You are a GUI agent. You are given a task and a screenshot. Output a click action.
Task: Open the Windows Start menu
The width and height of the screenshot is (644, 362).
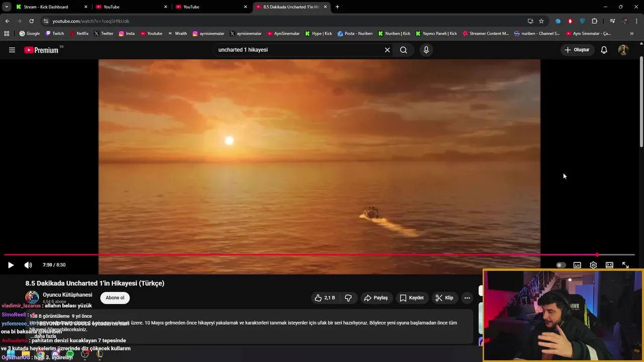point(11,354)
